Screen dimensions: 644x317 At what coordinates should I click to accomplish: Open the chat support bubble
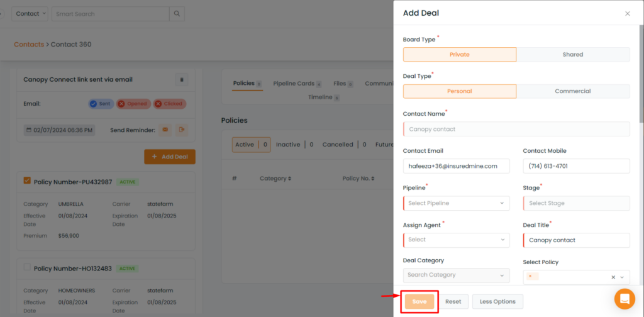click(625, 299)
